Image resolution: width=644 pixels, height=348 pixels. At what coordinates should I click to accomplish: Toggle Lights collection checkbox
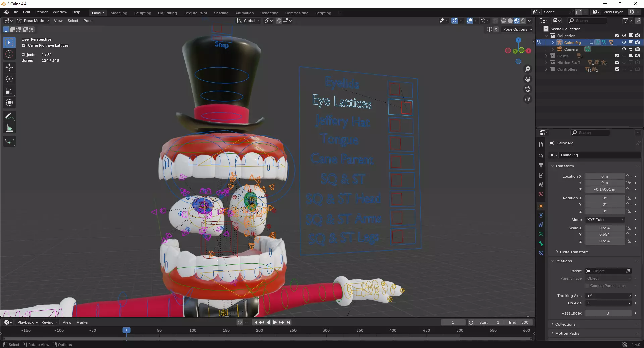pyautogui.click(x=617, y=56)
